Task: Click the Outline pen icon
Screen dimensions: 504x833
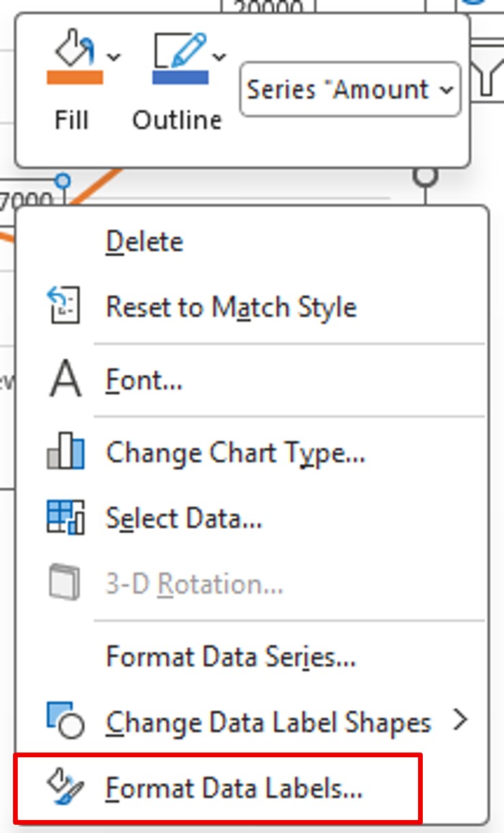Action: pos(180,50)
